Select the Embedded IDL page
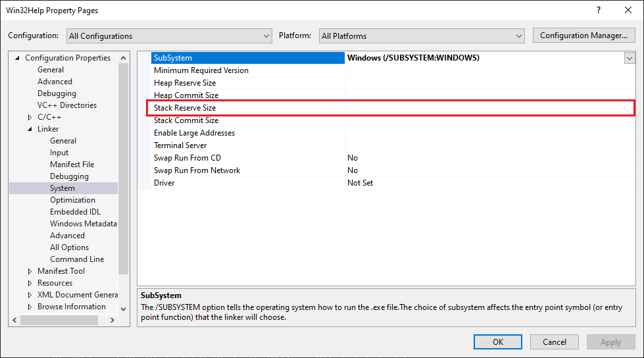 75,212
